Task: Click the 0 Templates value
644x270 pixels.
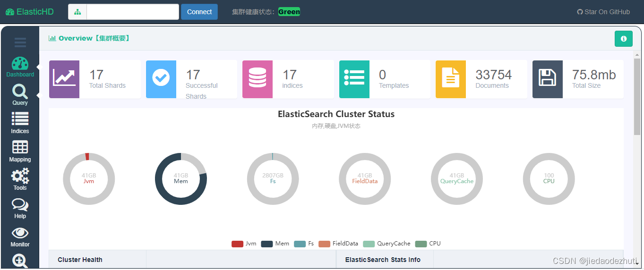Action: pyautogui.click(x=383, y=75)
